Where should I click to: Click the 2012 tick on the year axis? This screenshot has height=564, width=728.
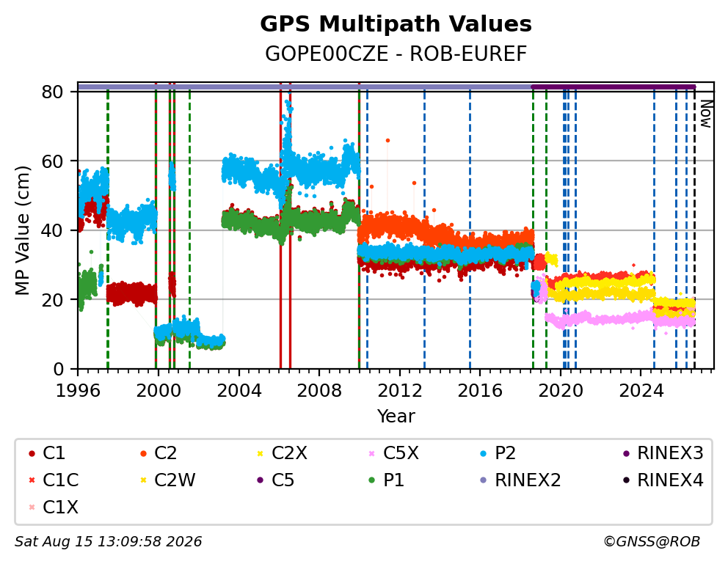(x=400, y=391)
